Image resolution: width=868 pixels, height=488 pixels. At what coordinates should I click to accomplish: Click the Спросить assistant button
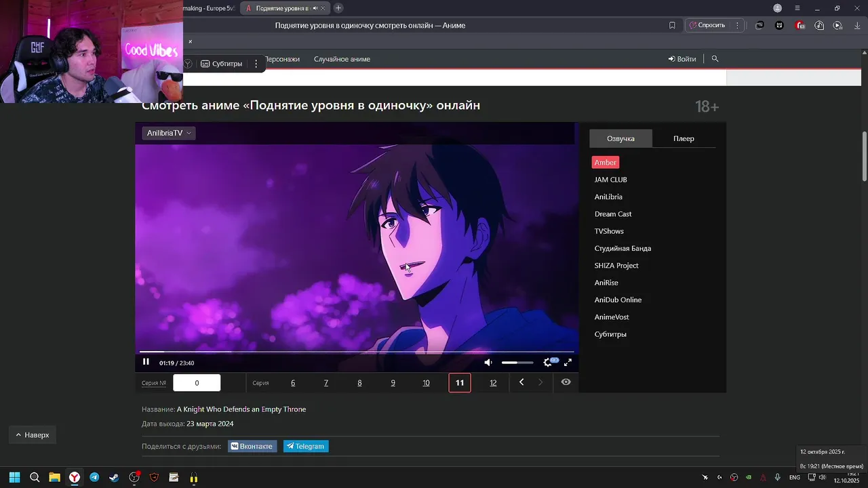tap(707, 25)
